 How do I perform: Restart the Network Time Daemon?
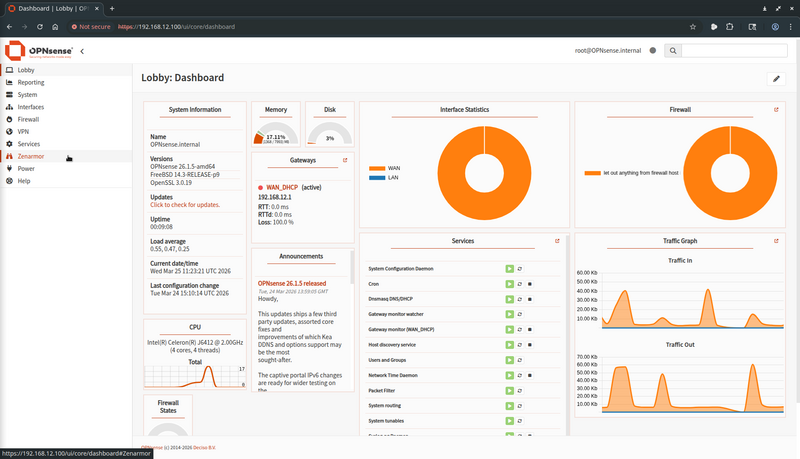point(520,375)
